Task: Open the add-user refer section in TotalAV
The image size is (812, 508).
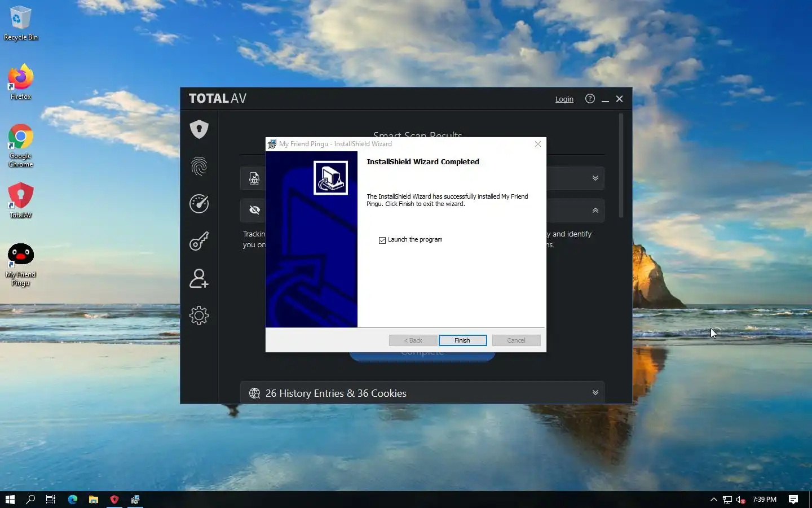Action: coord(199,278)
